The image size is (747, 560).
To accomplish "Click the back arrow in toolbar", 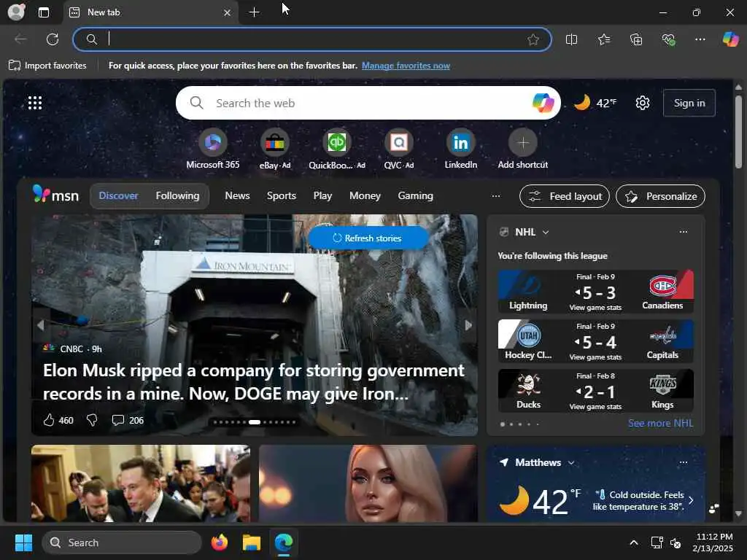I will pos(20,39).
